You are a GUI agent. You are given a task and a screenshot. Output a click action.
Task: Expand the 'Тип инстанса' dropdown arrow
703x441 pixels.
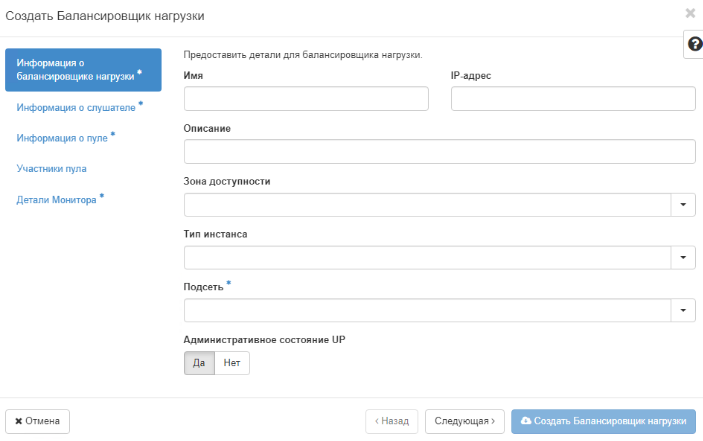[682, 258]
